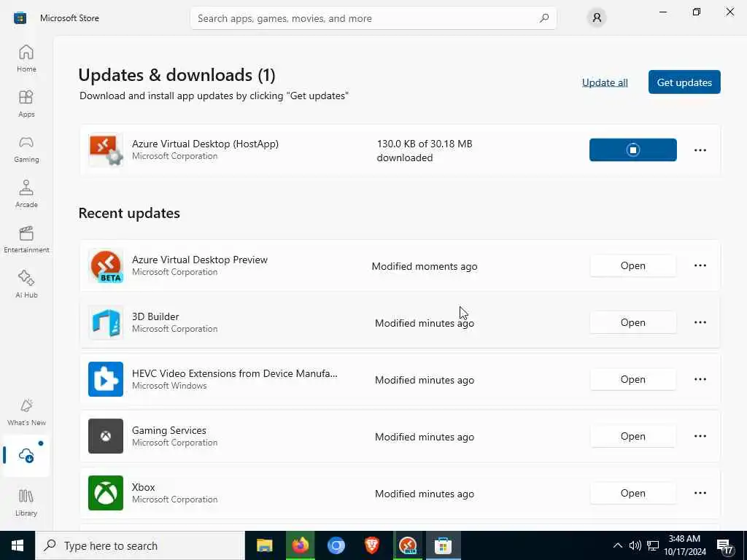Open the Apps section

pyautogui.click(x=26, y=104)
